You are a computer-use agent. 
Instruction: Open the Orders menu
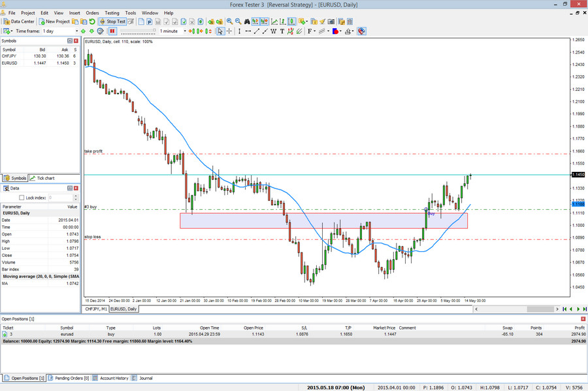pos(92,12)
